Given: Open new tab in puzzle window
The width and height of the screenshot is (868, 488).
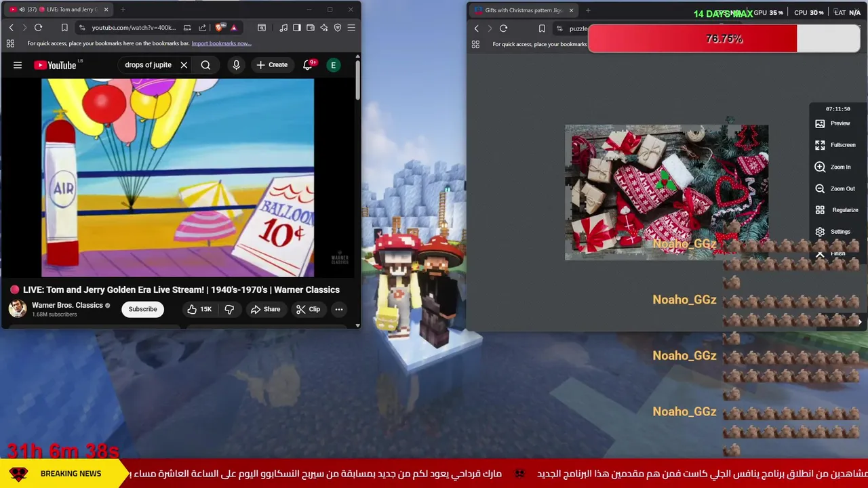Looking at the screenshot, I should pos(588,10).
